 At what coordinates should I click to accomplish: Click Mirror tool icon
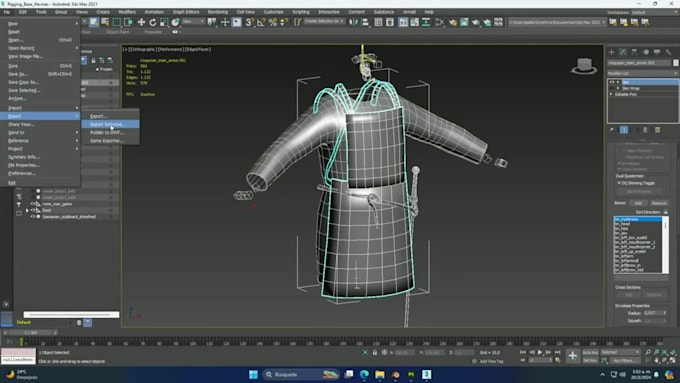click(x=354, y=22)
